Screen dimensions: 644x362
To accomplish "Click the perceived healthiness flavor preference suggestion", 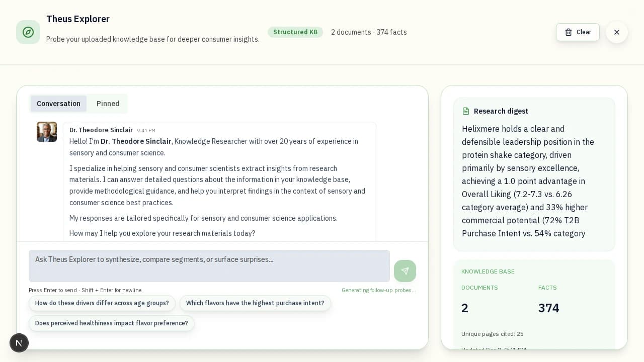I will (111, 323).
